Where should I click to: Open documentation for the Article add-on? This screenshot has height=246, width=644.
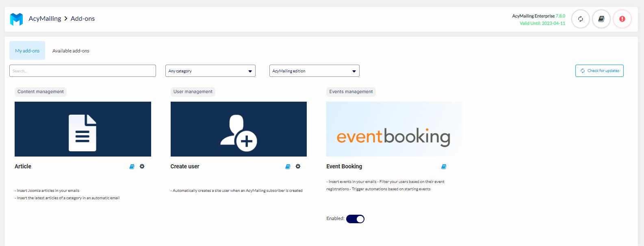(x=132, y=167)
